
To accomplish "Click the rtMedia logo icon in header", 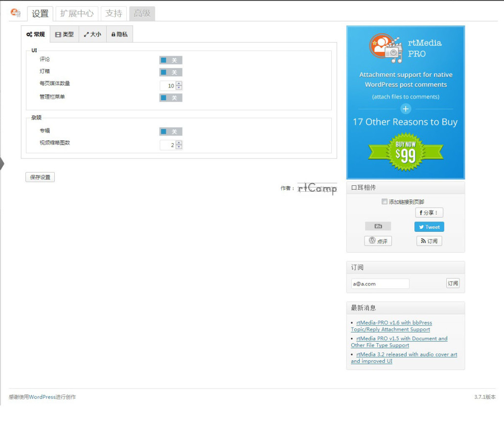I will coord(15,13).
